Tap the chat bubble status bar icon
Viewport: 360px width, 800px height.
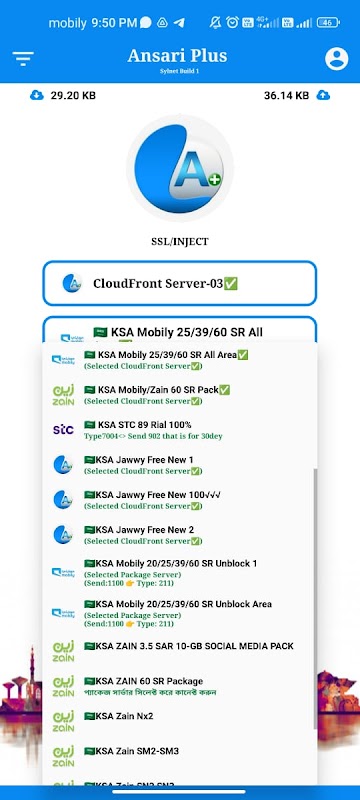tap(145, 22)
